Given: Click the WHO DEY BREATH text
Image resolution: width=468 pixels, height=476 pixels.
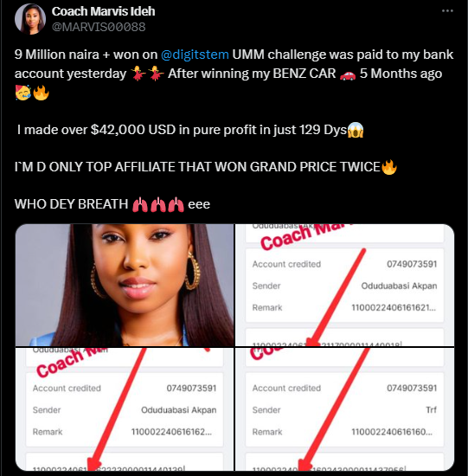Looking at the screenshot, I should pos(71,204).
